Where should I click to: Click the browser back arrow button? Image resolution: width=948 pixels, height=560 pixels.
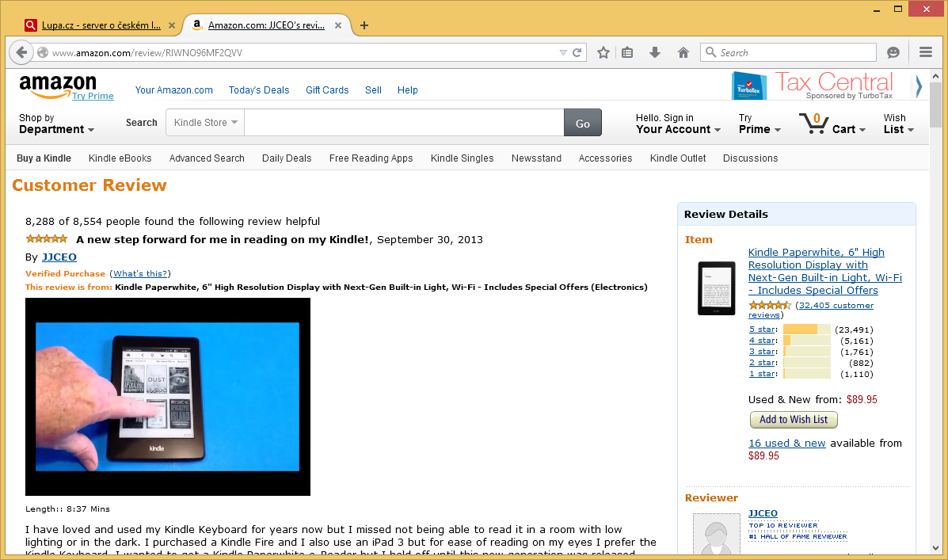21,53
